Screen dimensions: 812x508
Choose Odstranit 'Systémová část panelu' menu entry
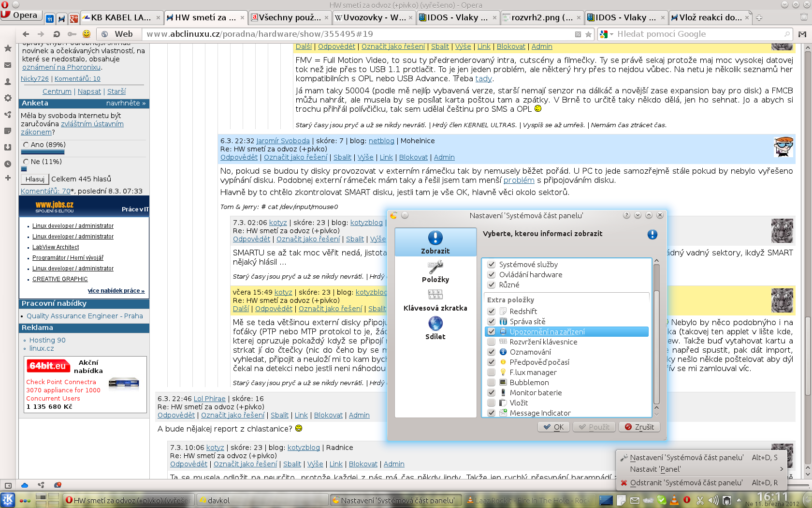(x=702, y=483)
